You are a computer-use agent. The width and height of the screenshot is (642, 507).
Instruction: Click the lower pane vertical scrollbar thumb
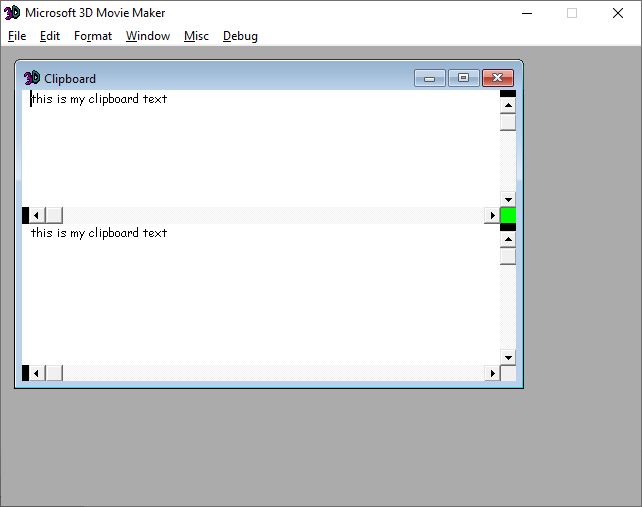(508, 256)
